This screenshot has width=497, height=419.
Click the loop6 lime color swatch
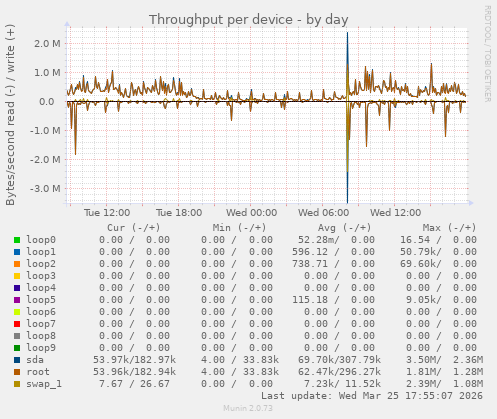(17, 312)
